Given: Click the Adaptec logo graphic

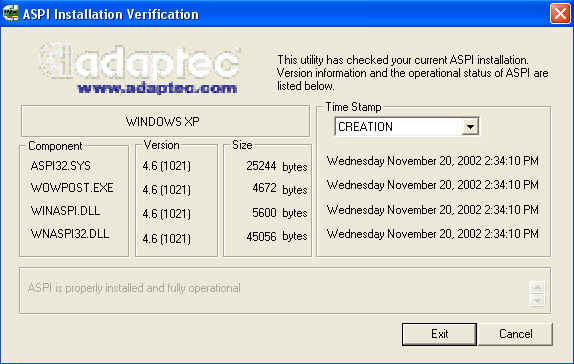Looking at the screenshot, I should tap(140, 62).
